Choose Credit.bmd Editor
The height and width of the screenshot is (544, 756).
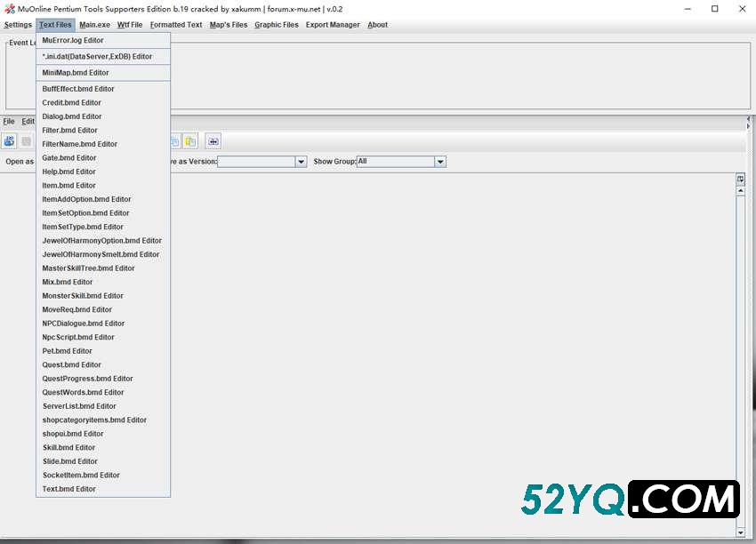tap(103, 102)
